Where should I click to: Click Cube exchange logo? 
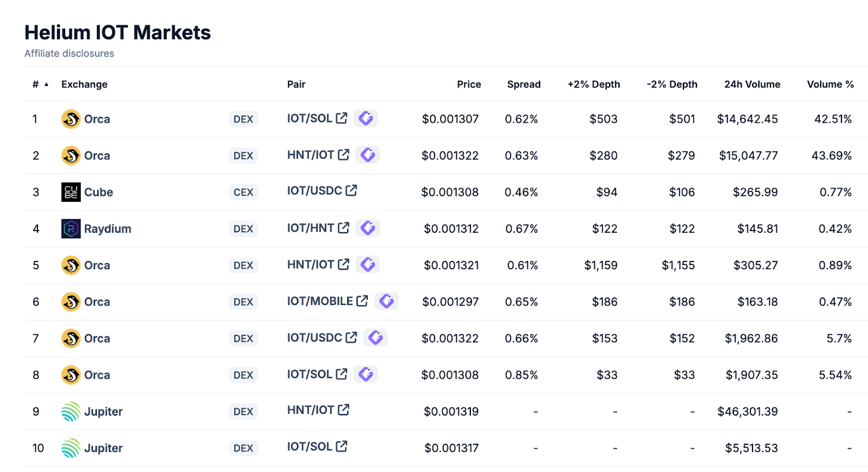point(71,192)
